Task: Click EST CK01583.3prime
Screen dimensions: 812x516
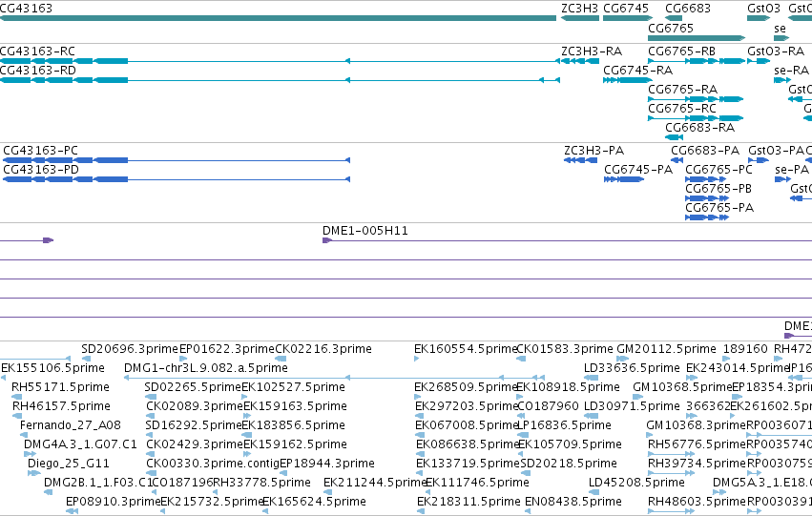Action: point(522,359)
